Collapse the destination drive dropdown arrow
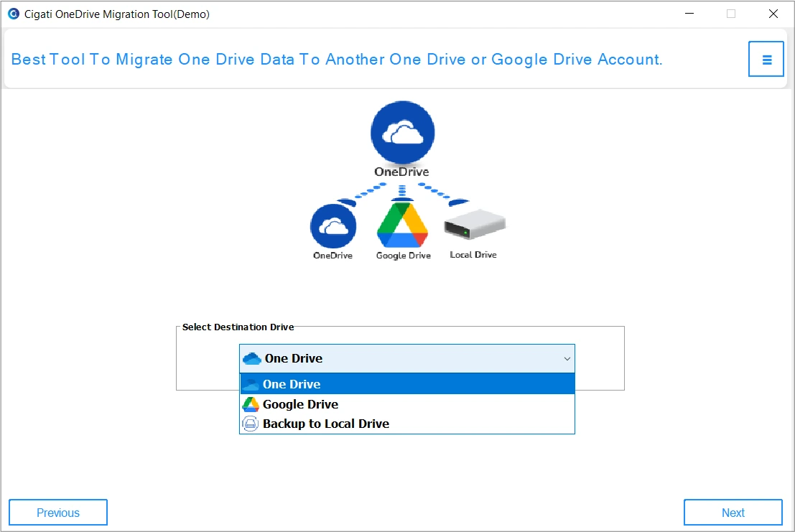The height and width of the screenshot is (532, 795). [567, 358]
